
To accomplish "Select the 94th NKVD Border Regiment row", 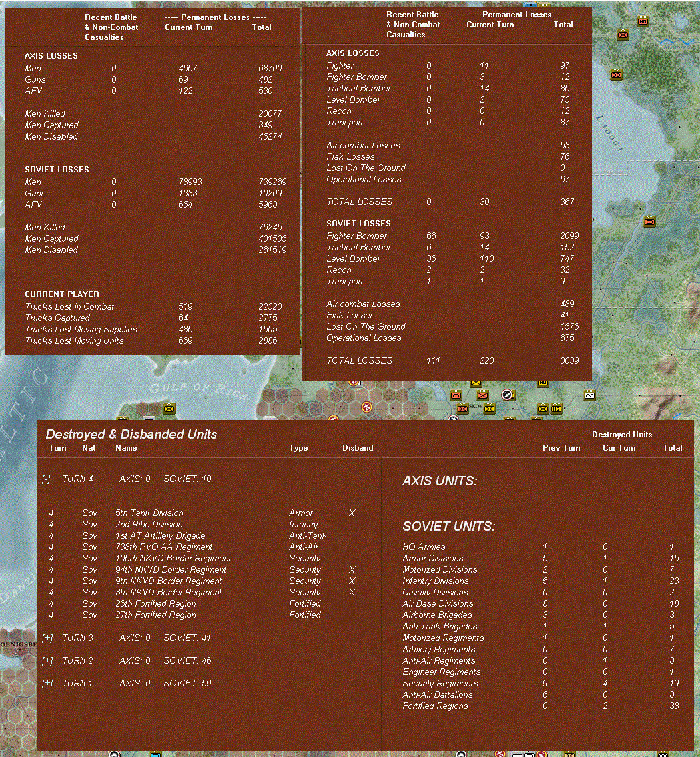I will tap(203, 569).
